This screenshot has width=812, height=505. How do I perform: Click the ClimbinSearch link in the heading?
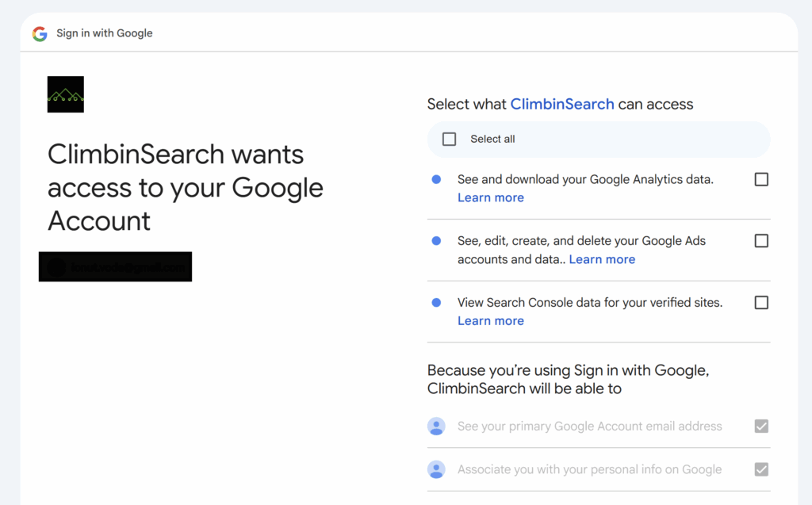[x=562, y=104]
